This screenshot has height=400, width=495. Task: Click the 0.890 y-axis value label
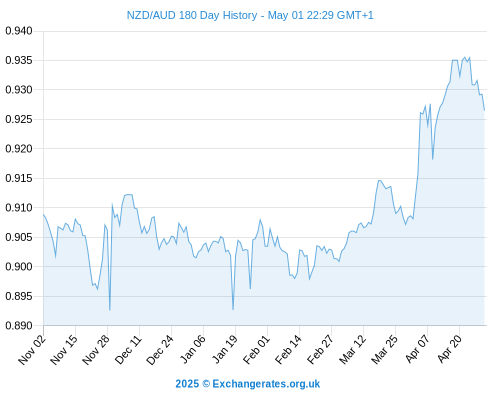[19, 325]
